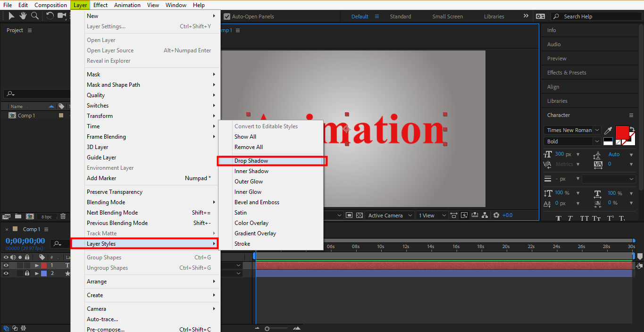This screenshot has width=644, height=332.
Task: Select the Zoom magnifier tool
Action: [x=35, y=16]
